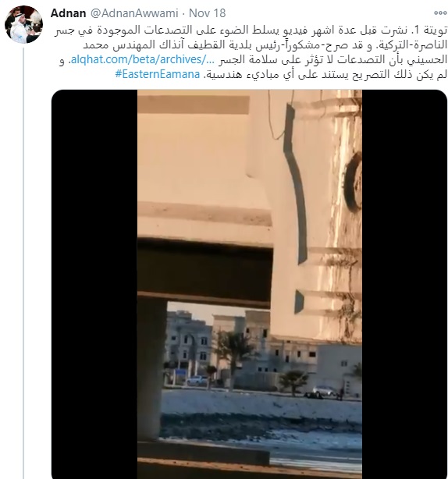Open the #EasternEamana hashtag

pyautogui.click(x=158, y=74)
